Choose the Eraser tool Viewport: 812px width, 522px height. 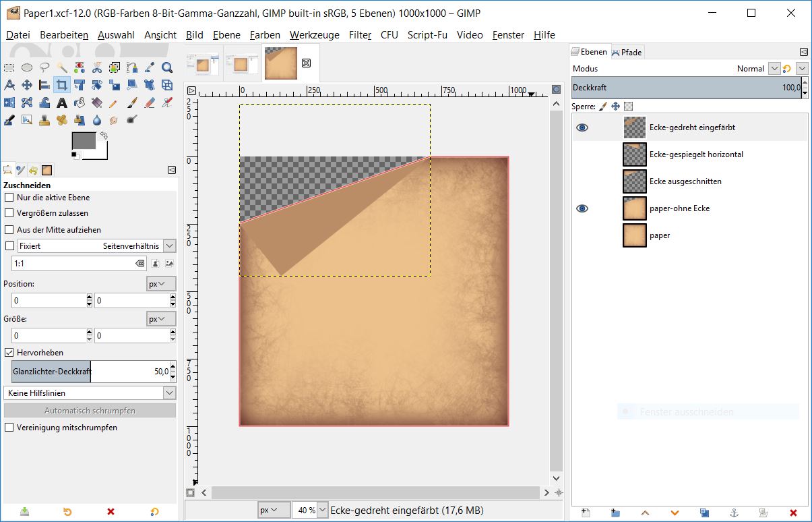tap(150, 103)
